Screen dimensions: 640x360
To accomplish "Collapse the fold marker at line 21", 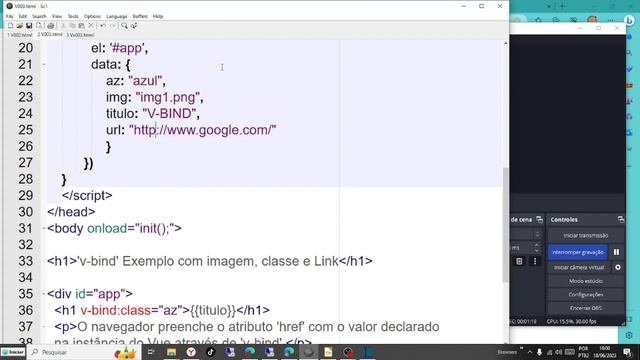I will [x=44, y=64].
